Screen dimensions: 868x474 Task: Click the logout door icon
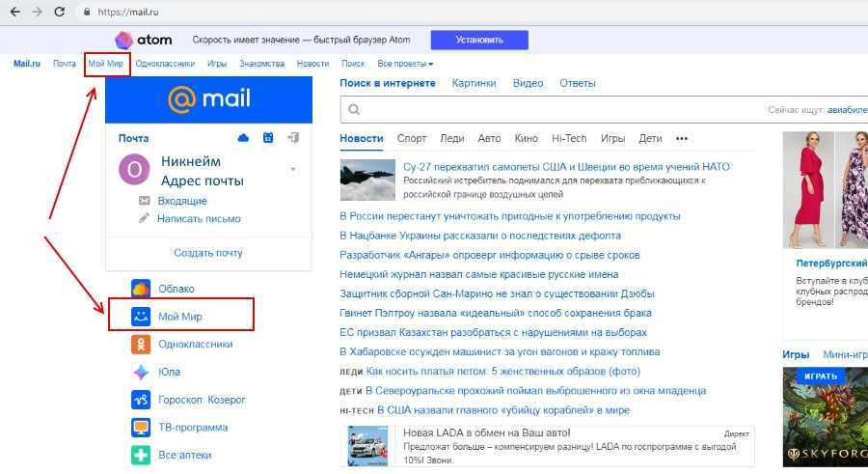pyautogui.click(x=293, y=138)
